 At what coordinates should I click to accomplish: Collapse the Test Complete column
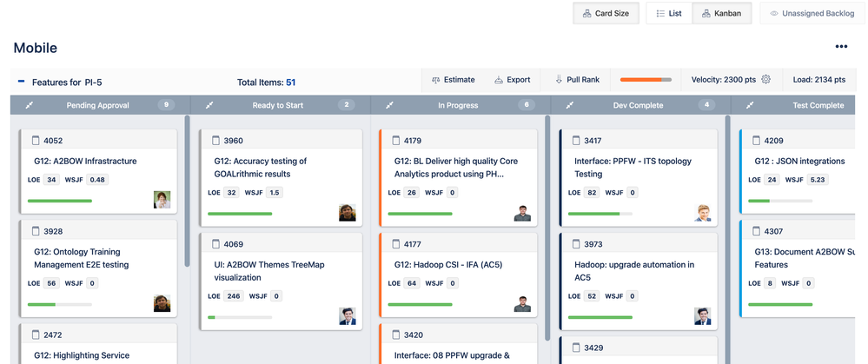pyautogui.click(x=750, y=105)
